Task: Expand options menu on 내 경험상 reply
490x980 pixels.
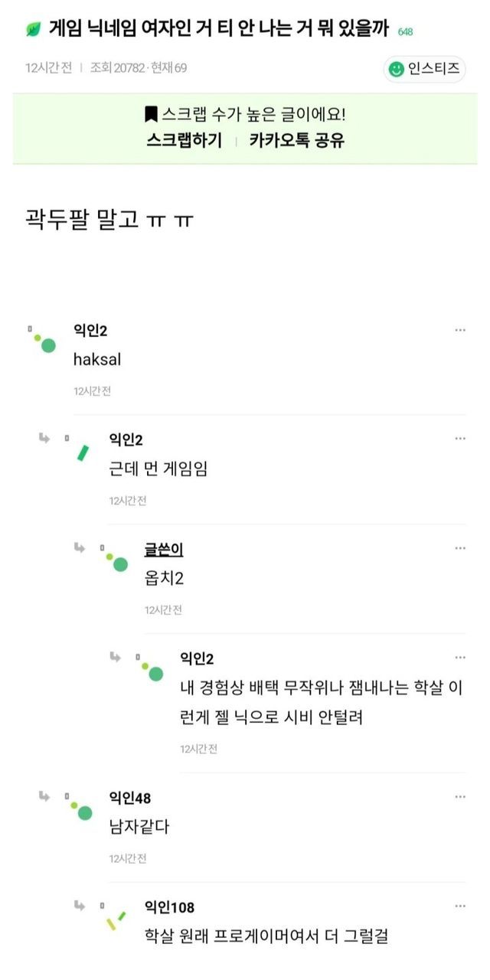Action: [460, 658]
